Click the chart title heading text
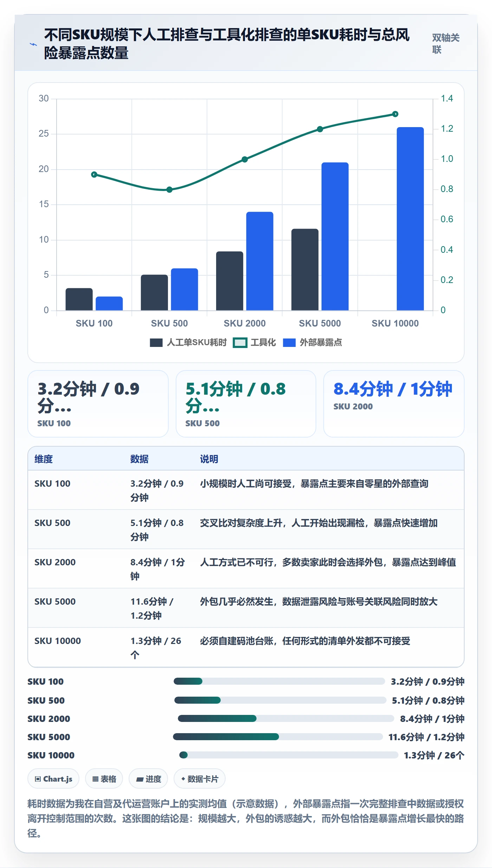This screenshot has width=492, height=868. tap(227, 44)
